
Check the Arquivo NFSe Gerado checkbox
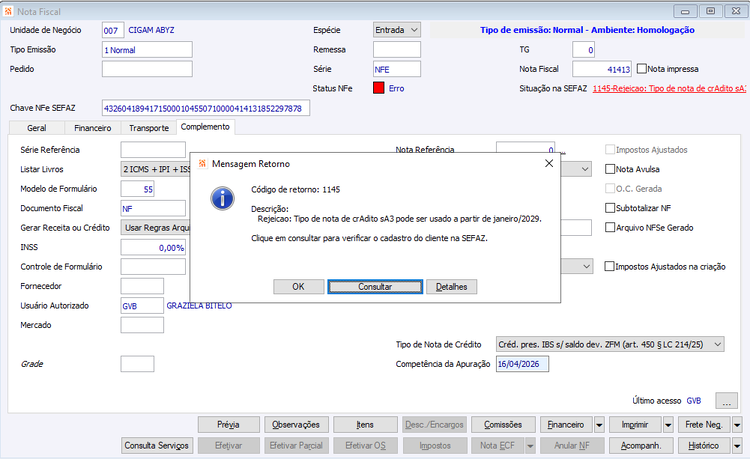(610, 228)
